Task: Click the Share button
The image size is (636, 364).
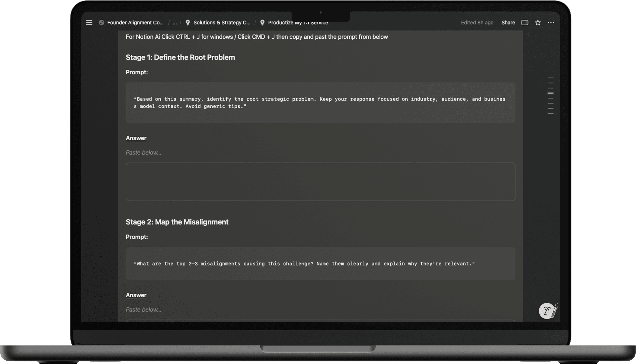Action: tap(508, 22)
